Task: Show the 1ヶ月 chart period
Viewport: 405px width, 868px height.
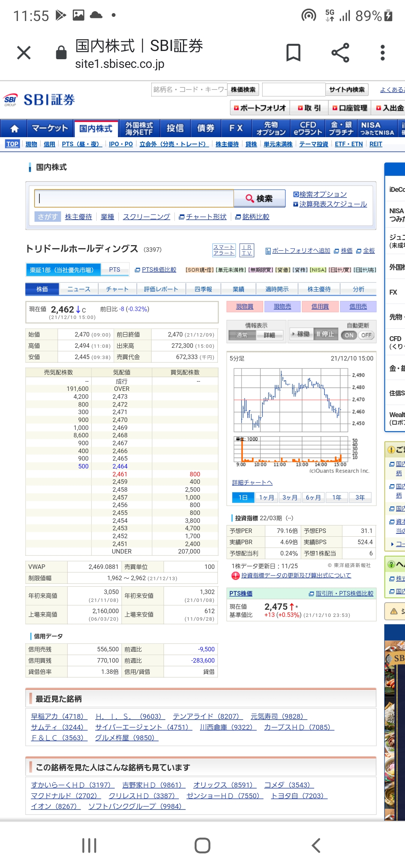Action: [266, 497]
